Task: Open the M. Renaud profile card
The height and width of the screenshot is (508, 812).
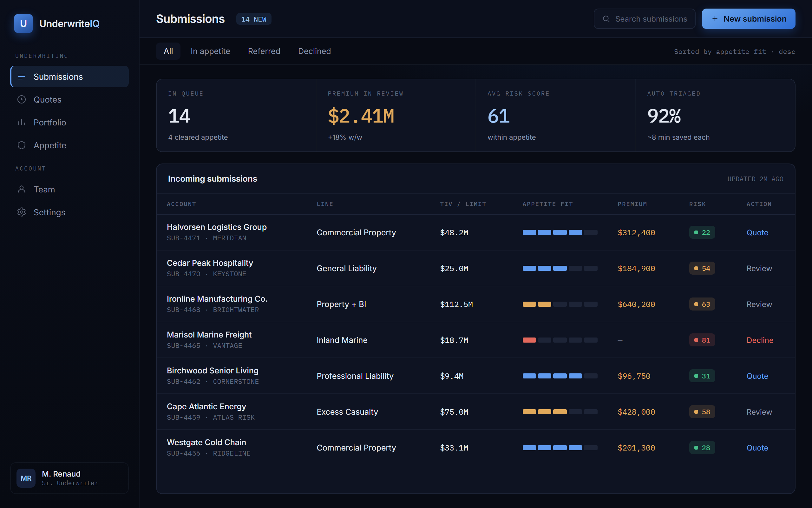Action: click(69, 478)
